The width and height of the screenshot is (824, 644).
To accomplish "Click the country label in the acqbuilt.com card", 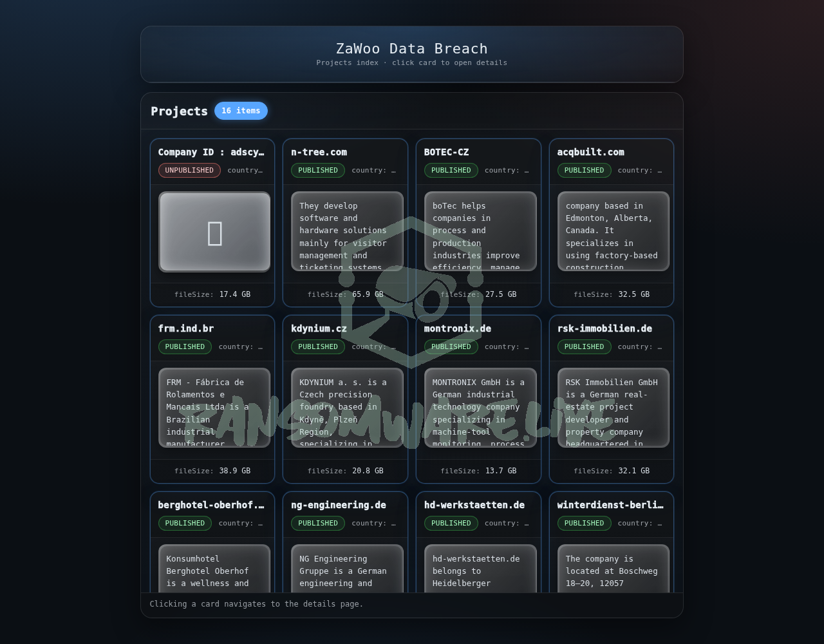I will click(x=640, y=170).
